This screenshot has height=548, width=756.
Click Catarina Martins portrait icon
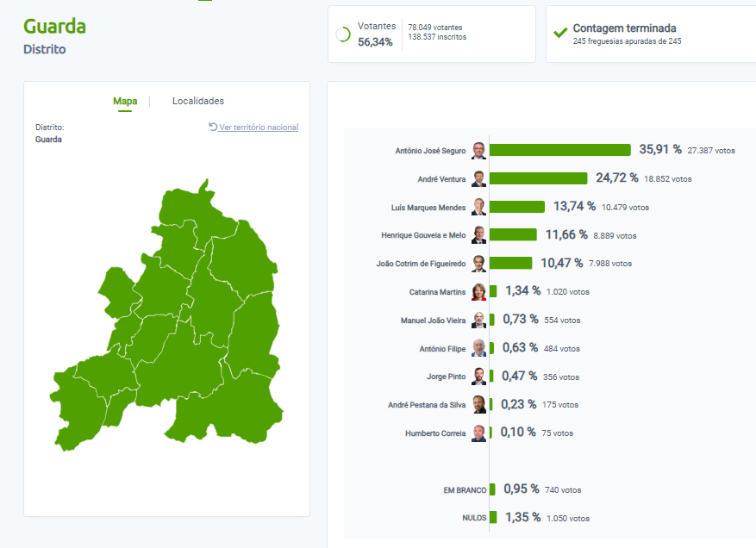pyautogui.click(x=478, y=292)
